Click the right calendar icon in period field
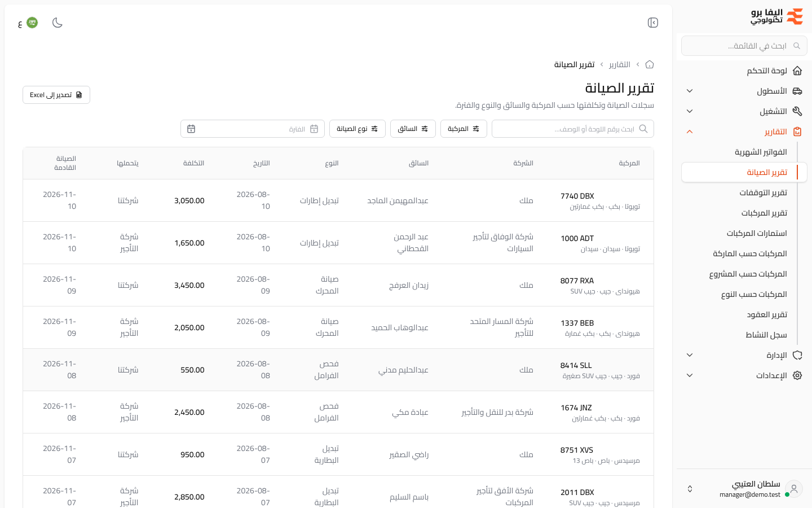The image size is (812, 508). [314, 129]
